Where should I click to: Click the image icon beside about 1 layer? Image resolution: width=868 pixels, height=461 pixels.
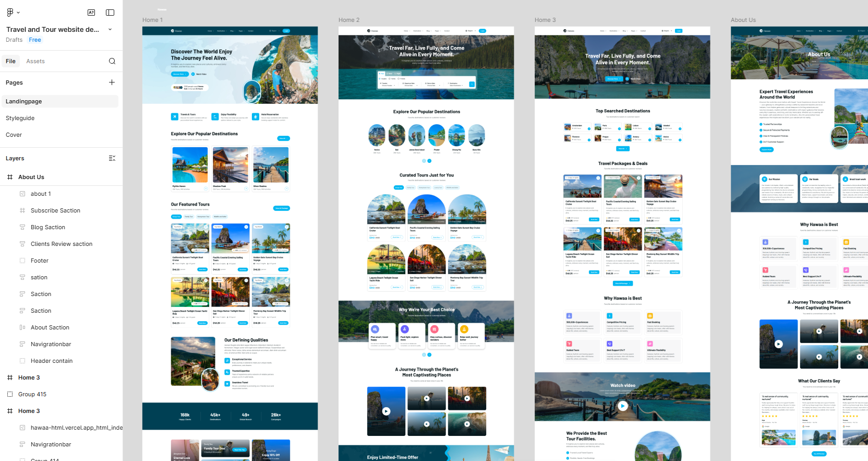(x=22, y=194)
